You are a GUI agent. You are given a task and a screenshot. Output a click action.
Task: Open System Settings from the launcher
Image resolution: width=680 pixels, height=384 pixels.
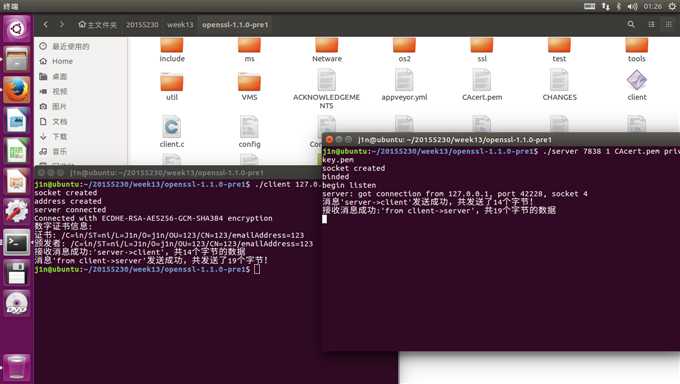click(x=16, y=212)
